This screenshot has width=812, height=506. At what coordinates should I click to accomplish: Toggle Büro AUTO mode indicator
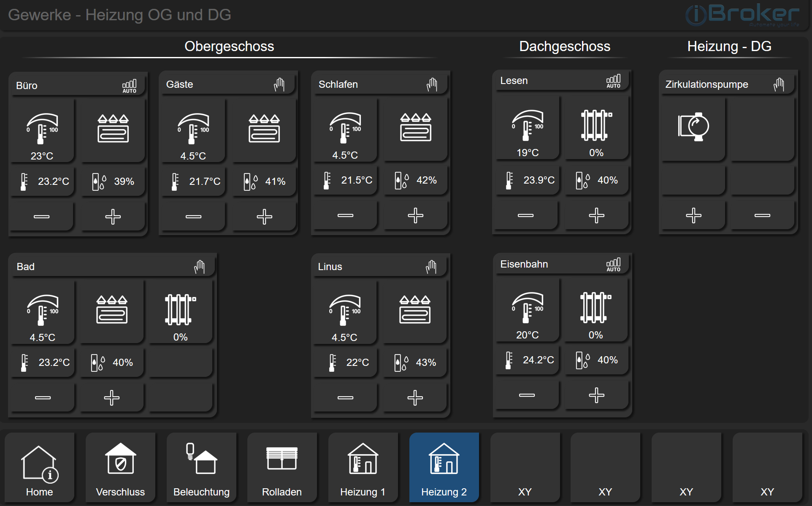coord(129,86)
